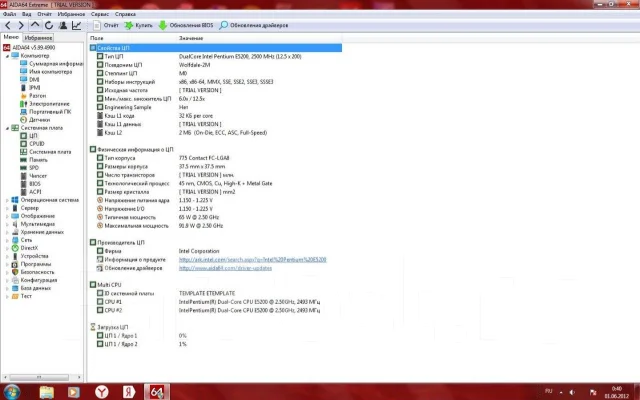Open the Файл menu
640x400 pixels.
pos(9,14)
